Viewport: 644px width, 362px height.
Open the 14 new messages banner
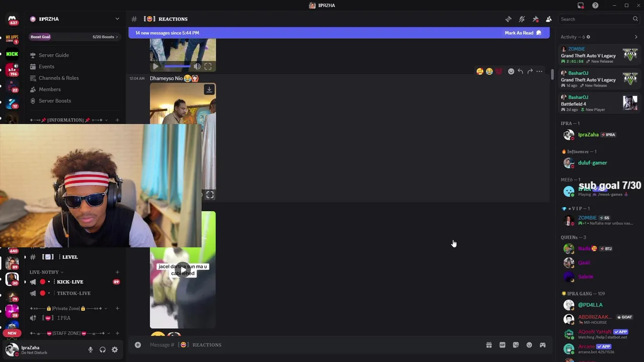339,33
